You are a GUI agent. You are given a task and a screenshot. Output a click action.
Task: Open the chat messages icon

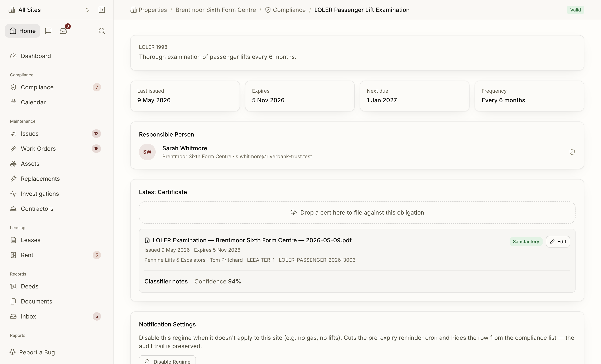point(48,31)
